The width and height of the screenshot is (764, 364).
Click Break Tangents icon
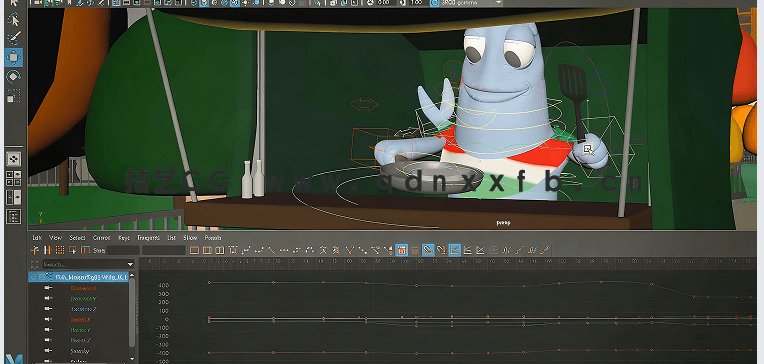point(349,250)
